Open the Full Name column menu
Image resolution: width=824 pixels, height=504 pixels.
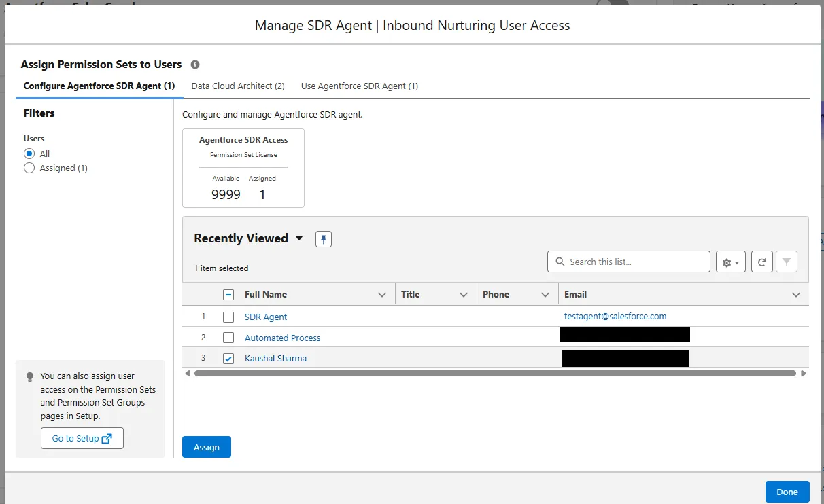[381, 295]
